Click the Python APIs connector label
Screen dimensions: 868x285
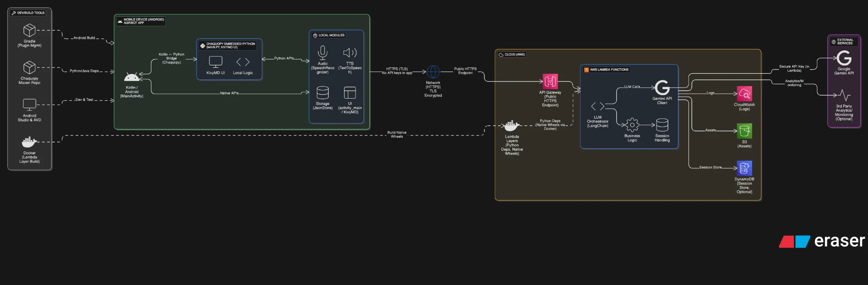(x=284, y=58)
